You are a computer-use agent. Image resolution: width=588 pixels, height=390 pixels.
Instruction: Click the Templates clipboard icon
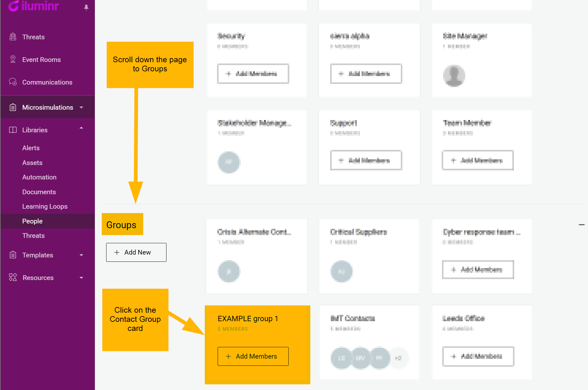point(13,255)
